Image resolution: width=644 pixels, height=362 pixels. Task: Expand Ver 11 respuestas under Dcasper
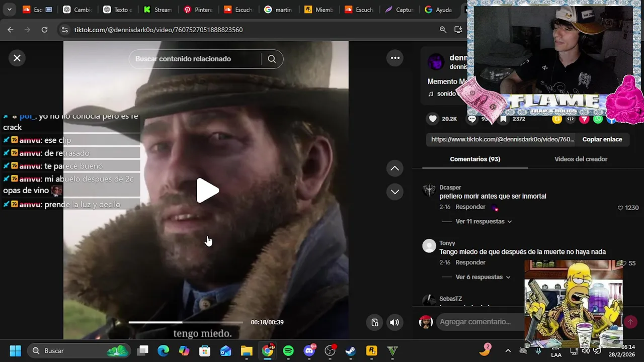(x=484, y=221)
